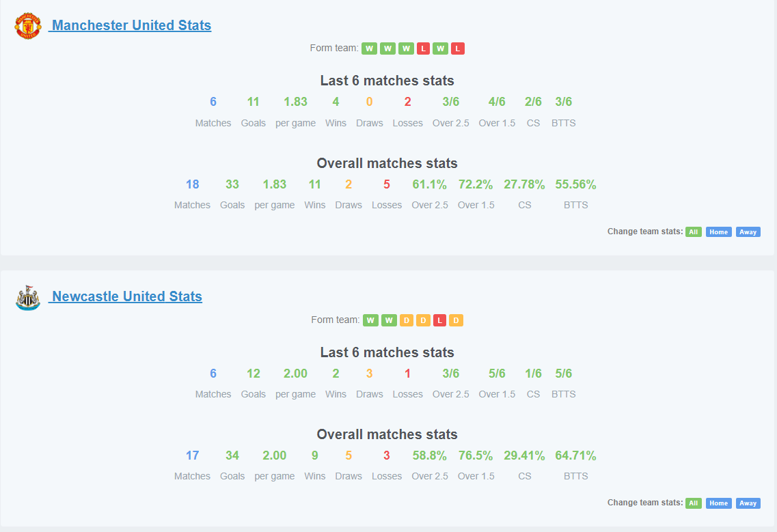Switch Manchester United stats to Away
Viewport: 777px width, 532px height.
click(x=748, y=232)
